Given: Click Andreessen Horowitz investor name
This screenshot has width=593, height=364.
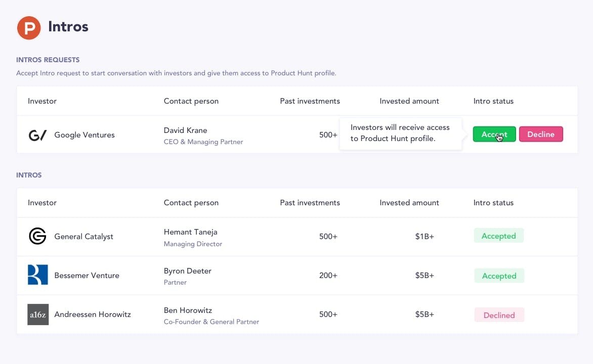Looking at the screenshot, I should click(92, 314).
